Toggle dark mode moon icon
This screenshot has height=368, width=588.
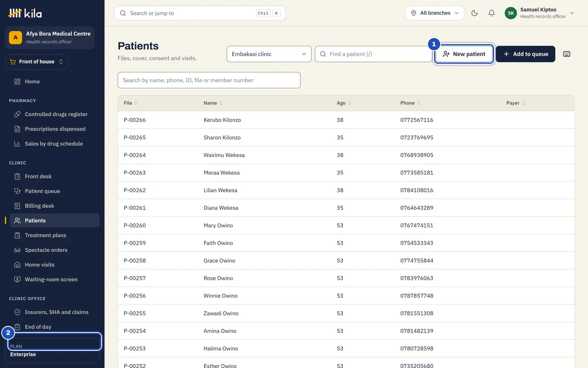pos(474,13)
